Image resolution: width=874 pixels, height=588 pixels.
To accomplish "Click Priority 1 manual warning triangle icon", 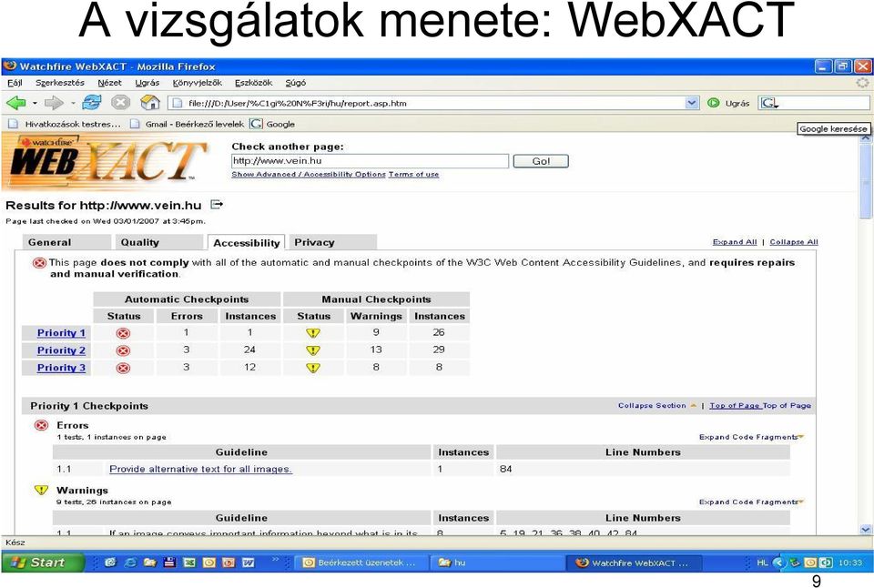I will (x=313, y=333).
